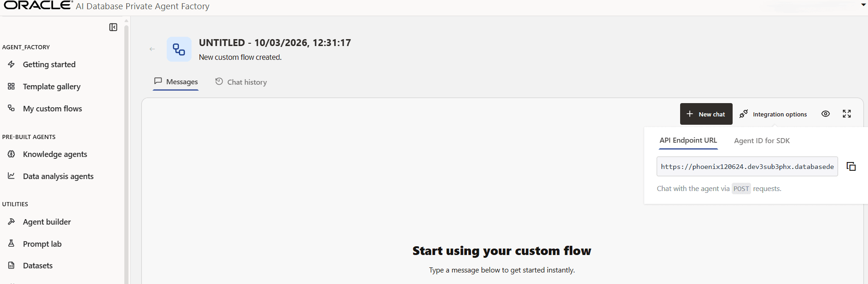Open the Prompt lab

(x=41, y=243)
